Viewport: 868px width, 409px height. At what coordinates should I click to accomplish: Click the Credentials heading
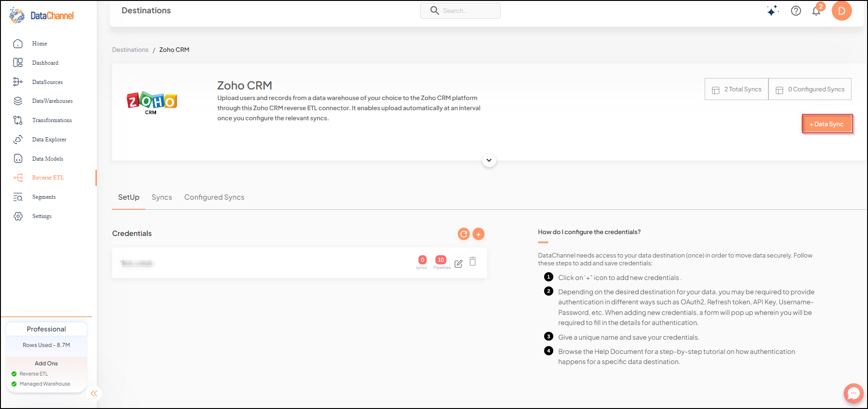132,234
